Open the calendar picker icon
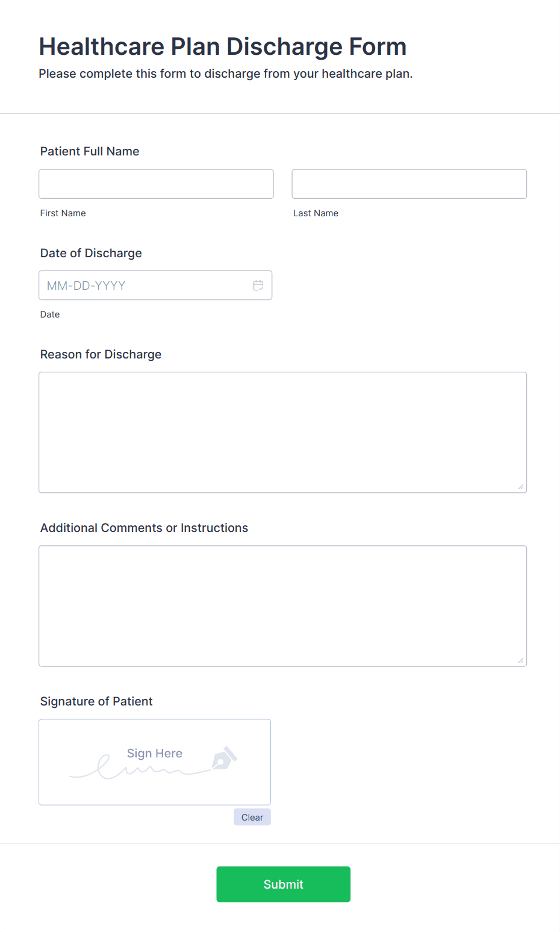560x932 pixels. pos(258,285)
